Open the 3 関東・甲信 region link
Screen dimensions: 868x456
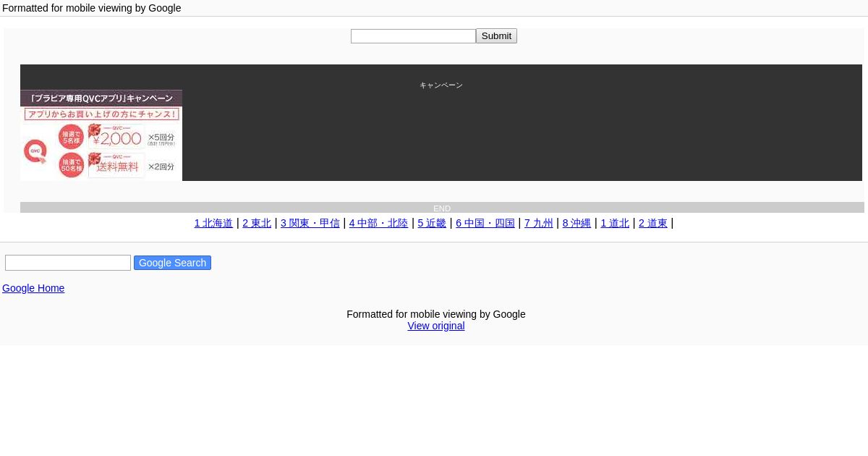point(310,223)
